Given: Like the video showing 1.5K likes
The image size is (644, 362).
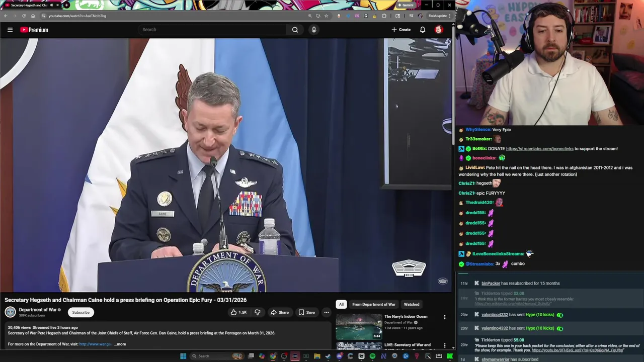Looking at the screenshot, I should [x=238, y=312].
